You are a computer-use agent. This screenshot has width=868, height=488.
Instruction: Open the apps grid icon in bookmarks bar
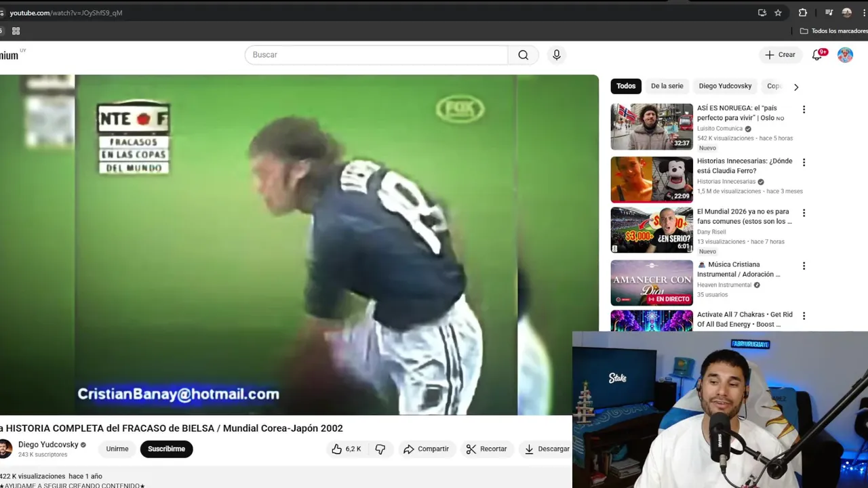[16, 31]
